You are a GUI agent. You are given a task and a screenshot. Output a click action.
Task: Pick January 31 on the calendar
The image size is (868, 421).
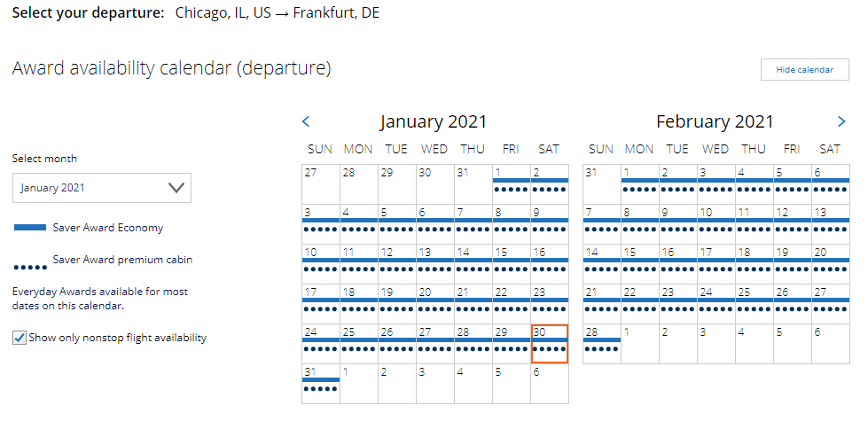point(320,383)
